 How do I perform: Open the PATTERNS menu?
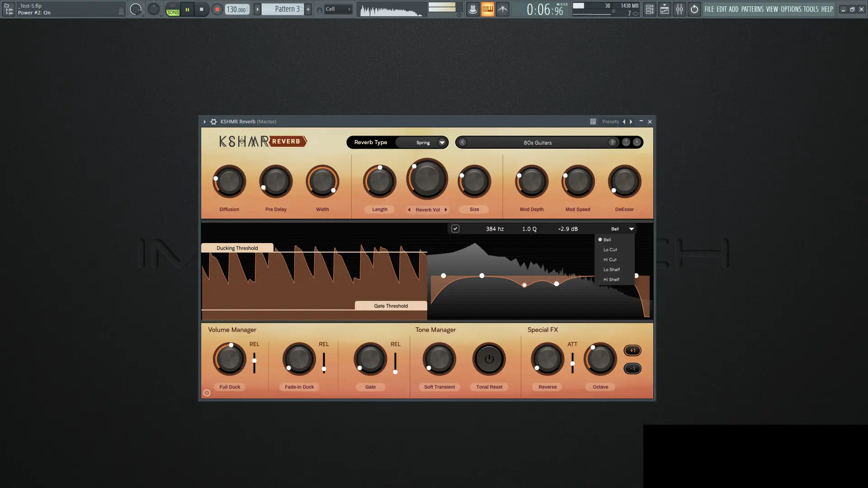752,9
